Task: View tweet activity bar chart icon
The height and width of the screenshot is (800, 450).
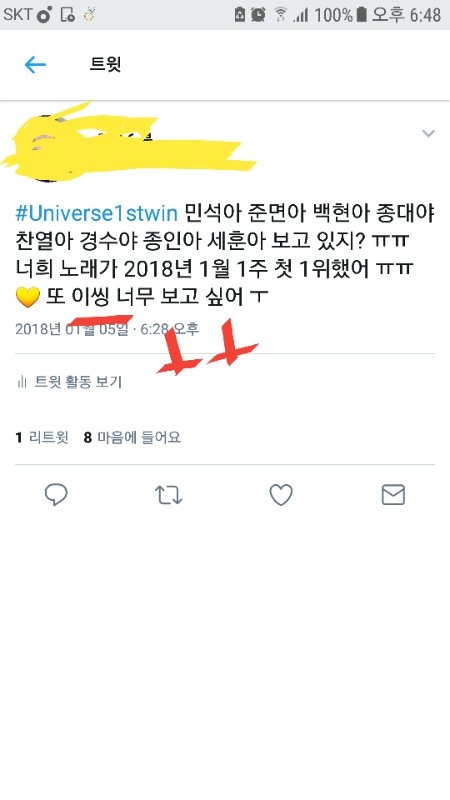Action: (x=22, y=382)
